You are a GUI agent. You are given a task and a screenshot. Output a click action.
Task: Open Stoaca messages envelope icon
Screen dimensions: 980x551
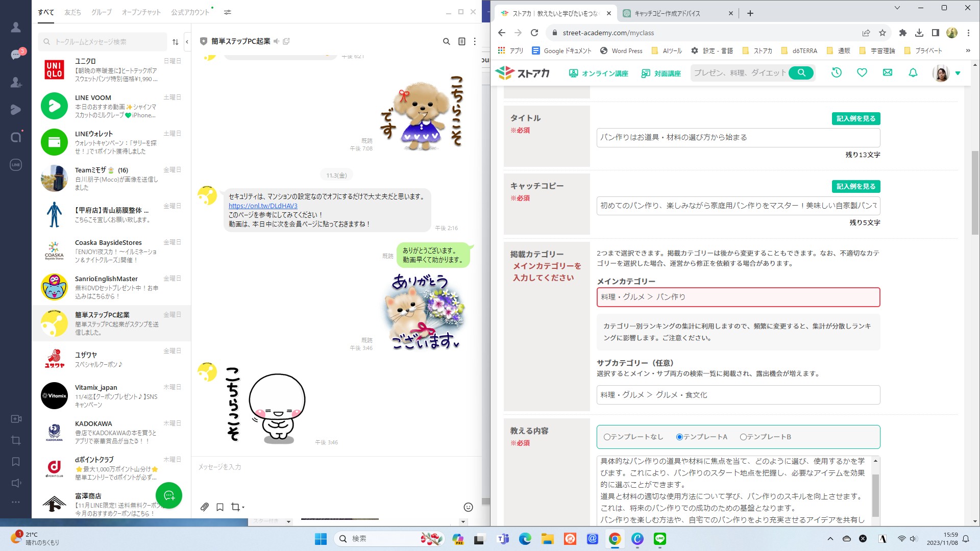pos(888,72)
